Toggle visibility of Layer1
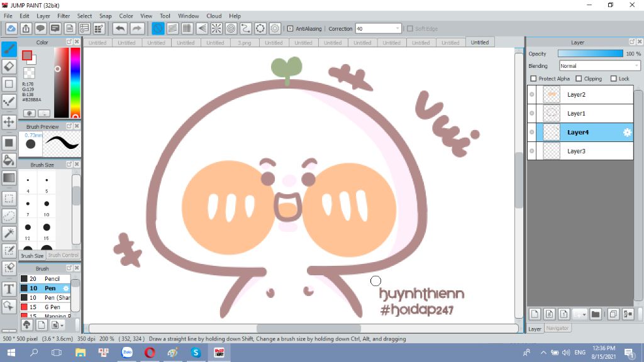The width and height of the screenshot is (644, 362). tap(532, 113)
